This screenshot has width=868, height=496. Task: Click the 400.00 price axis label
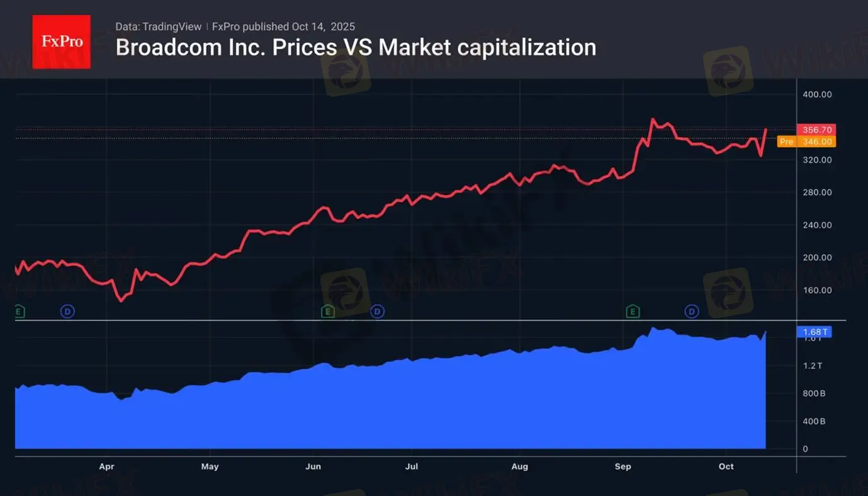818,94
